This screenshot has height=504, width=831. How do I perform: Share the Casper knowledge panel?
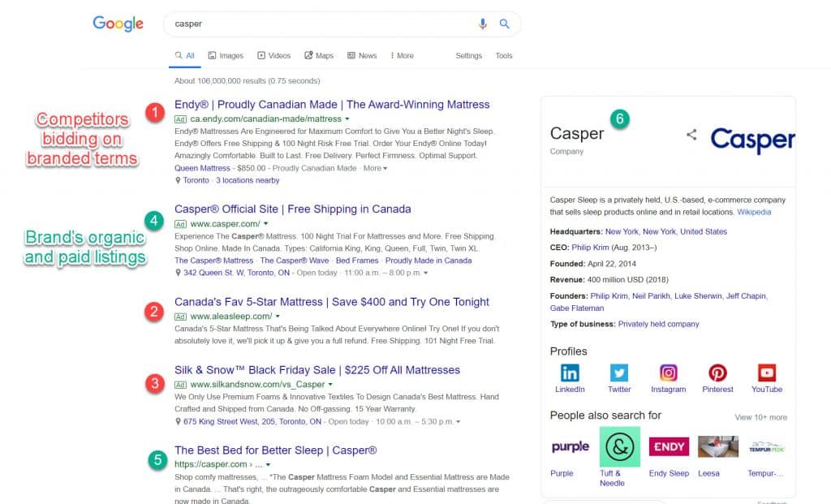click(691, 135)
